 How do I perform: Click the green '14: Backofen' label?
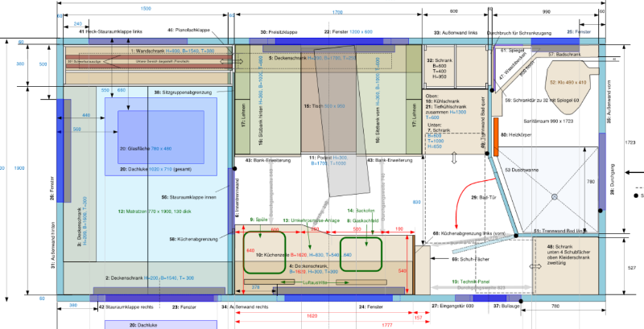[x=361, y=211]
